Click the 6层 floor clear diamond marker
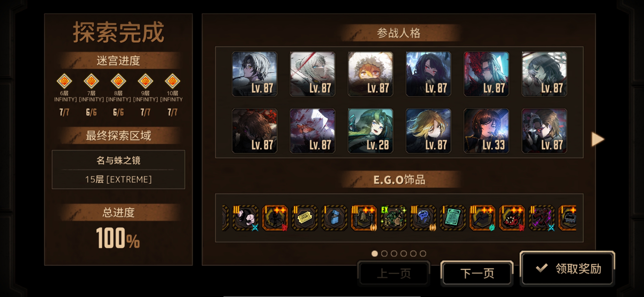The width and height of the screenshot is (644, 297). (64, 81)
